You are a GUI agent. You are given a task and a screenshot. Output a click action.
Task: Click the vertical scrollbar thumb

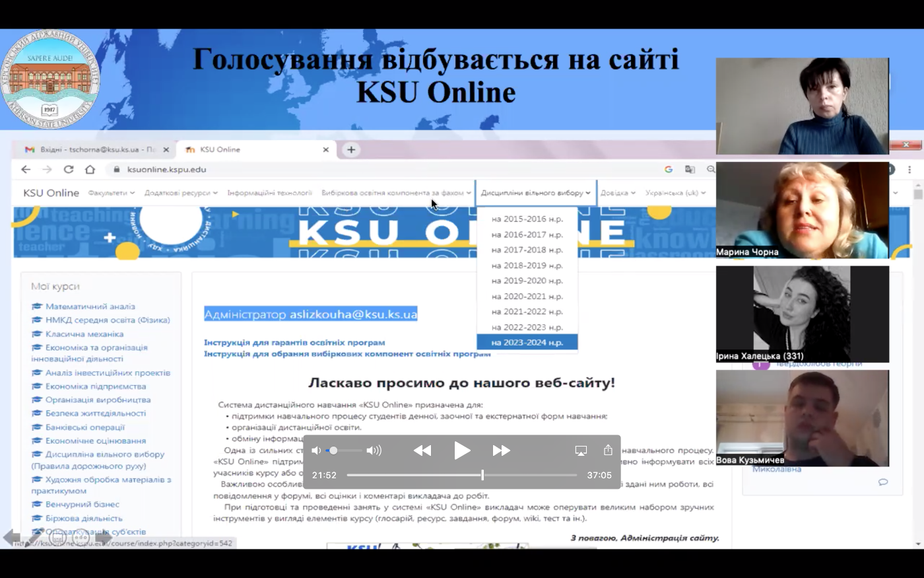[x=917, y=194]
